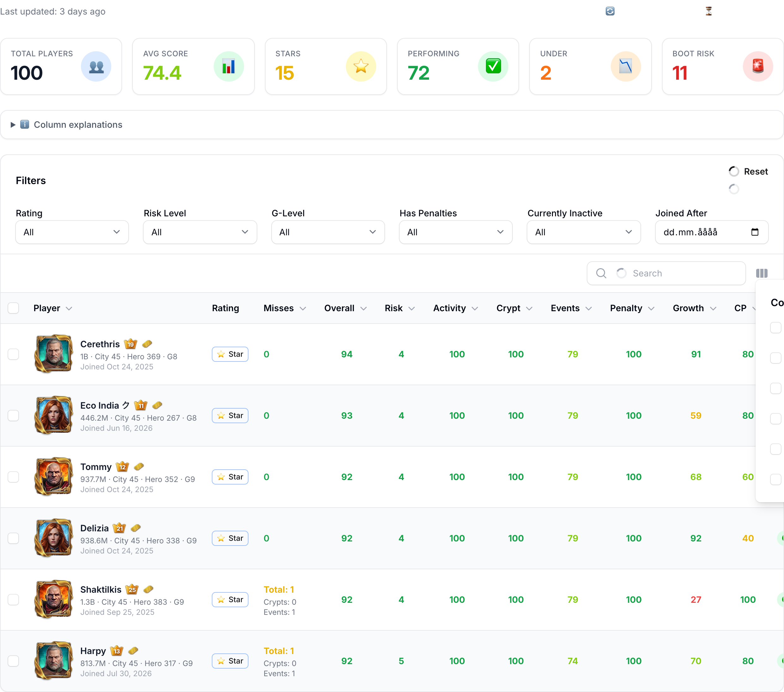Click the refresh icon at top
Image resolution: width=784 pixels, height=692 pixels.
tap(610, 11)
